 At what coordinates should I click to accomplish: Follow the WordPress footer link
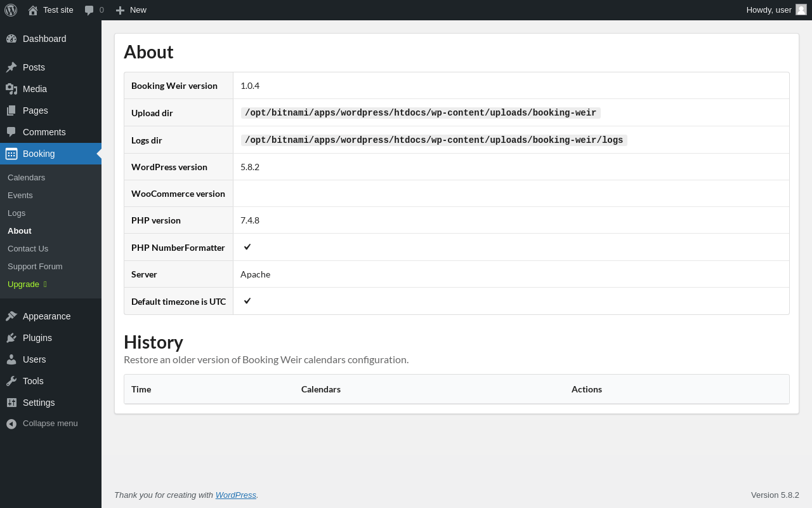(236, 495)
